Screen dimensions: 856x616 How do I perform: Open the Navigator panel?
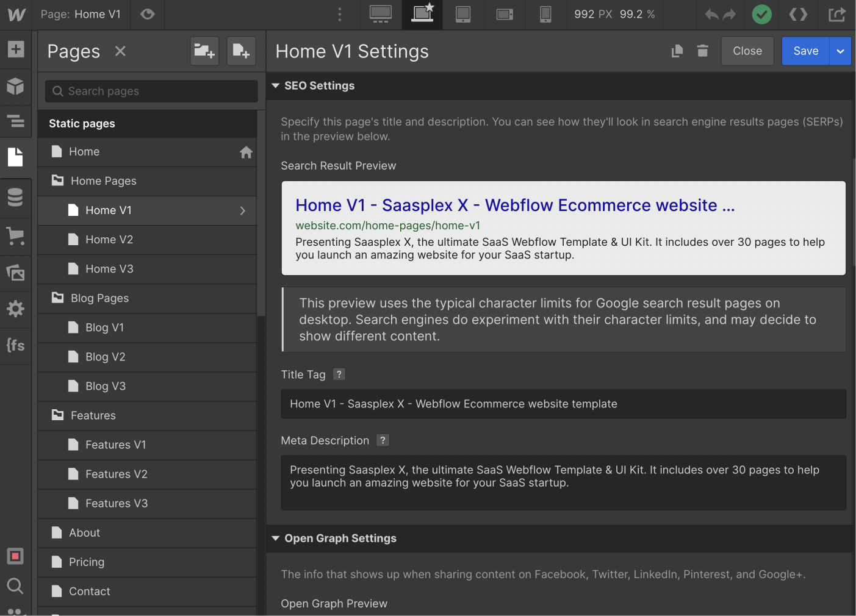point(15,121)
